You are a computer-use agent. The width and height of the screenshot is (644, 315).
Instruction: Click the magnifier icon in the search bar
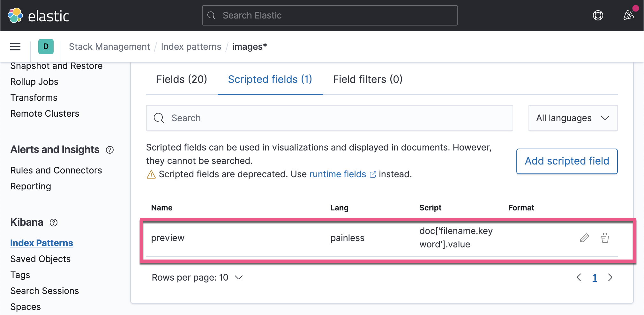click(158, 118)
